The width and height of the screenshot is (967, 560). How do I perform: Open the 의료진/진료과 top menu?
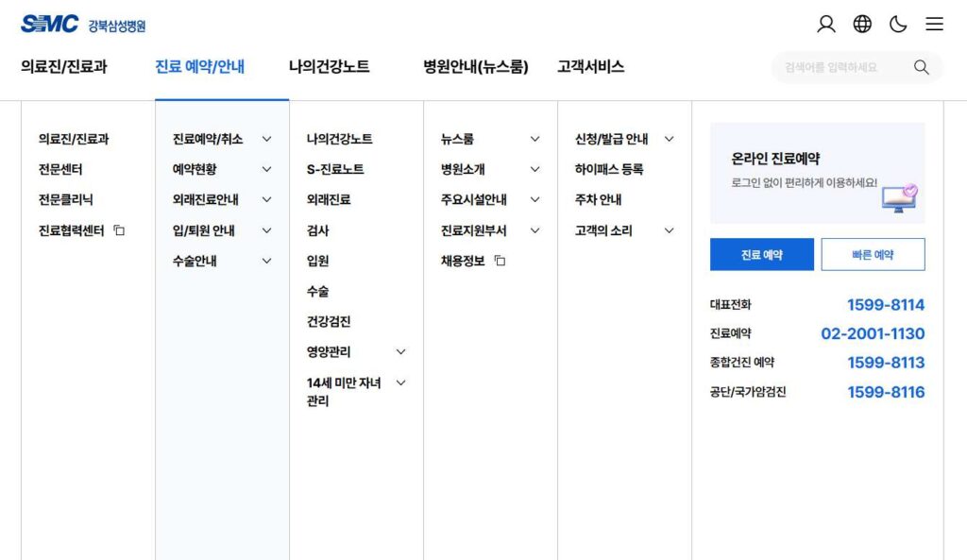click(64, 67)
